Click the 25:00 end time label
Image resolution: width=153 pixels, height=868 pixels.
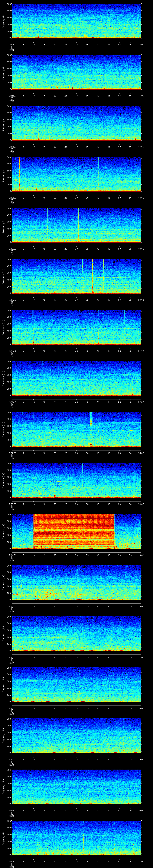pos(141,555)
